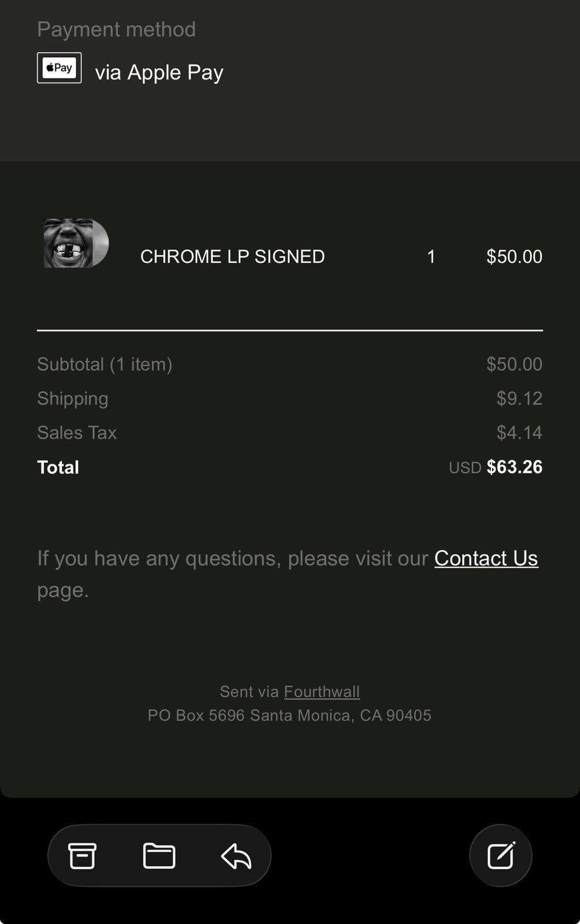Compose a new message with the pencil icon

click(501, 855)
